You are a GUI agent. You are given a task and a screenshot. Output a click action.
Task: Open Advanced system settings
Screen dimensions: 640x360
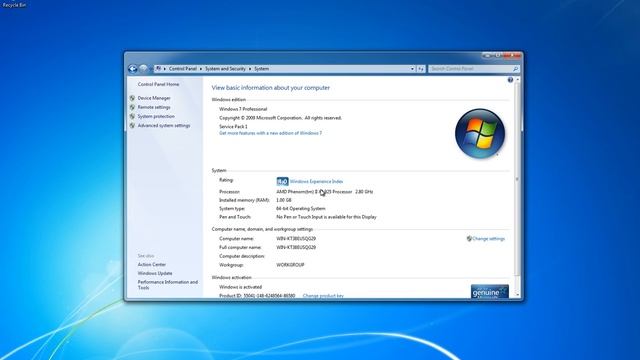click(x=164, y=126)
